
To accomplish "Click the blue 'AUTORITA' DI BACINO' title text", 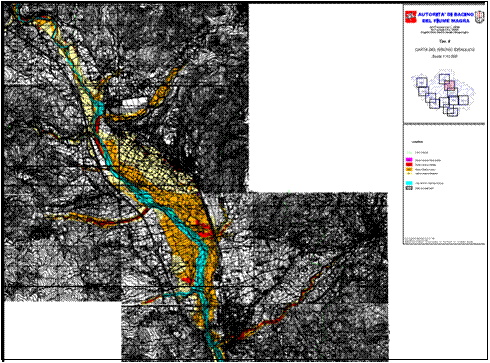I will pos(446,15).
